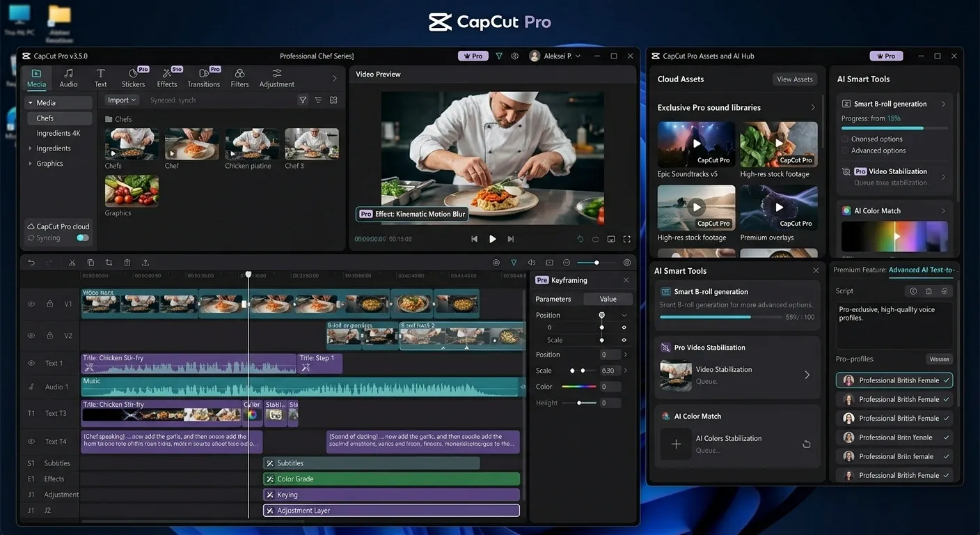This screenshot has width=980, height=535.
Task: Hide the V1 track using its eye icon
Action: click(31, 304)
